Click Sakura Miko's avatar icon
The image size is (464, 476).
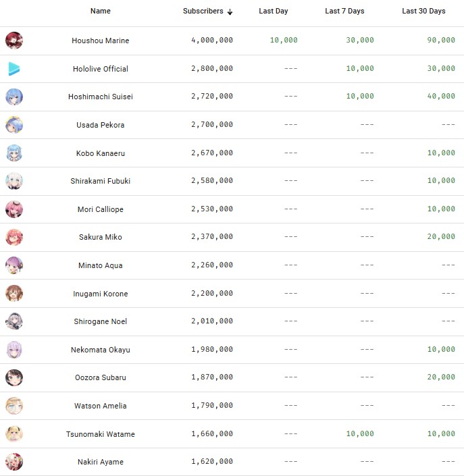point(14,237)
